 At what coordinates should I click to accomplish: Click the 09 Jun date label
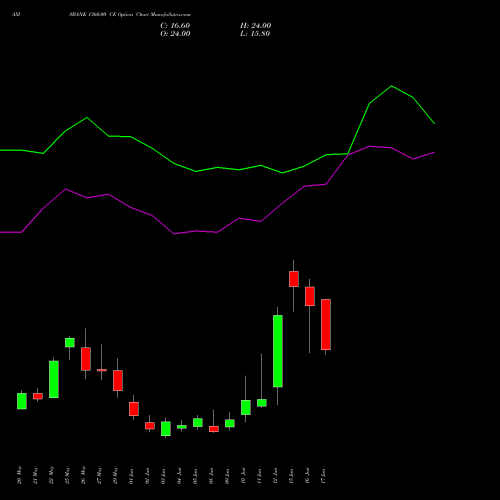click(227, 476)
